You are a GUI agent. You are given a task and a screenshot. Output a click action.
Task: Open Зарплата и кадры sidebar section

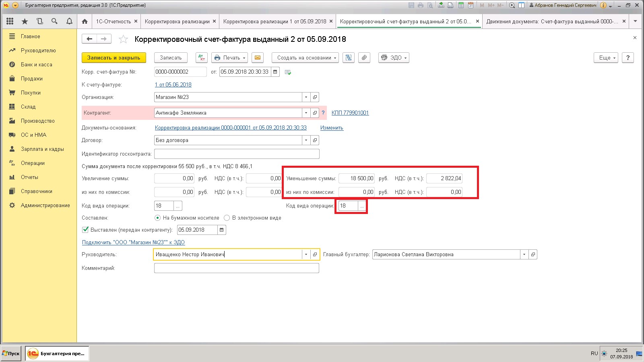pyautogui.click(x=42, y=149)
